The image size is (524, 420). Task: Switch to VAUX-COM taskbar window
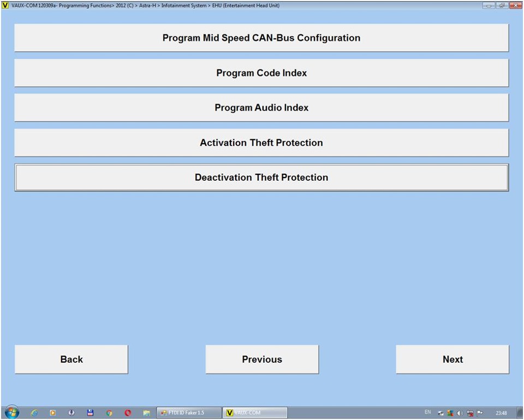(255, 413)
